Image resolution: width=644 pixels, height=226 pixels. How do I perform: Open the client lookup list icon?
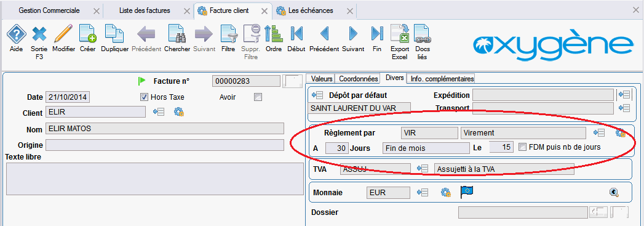159,111
